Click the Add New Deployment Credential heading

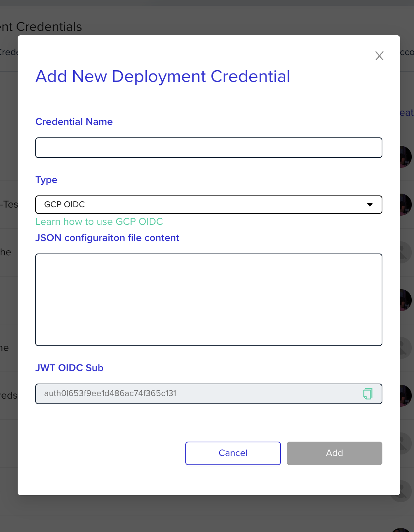163,77
